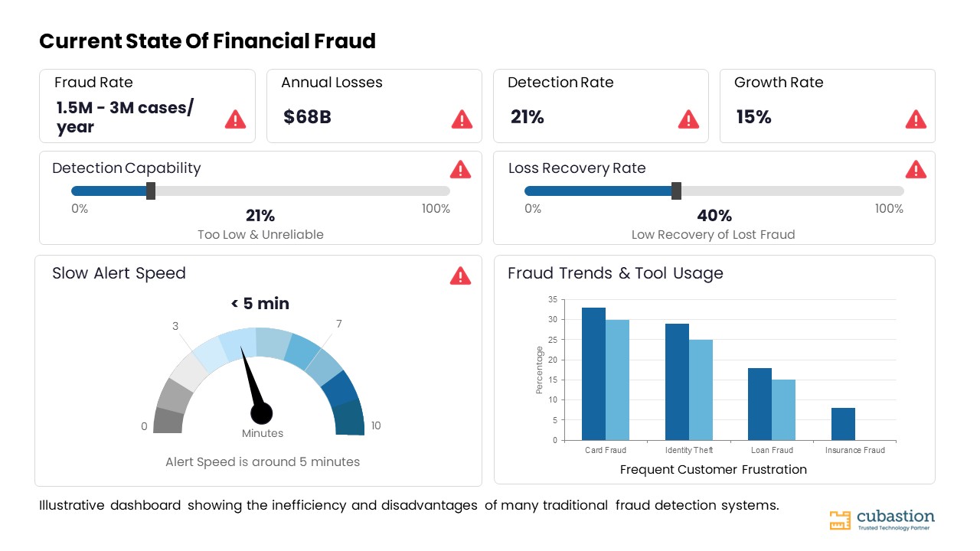Screen dimensions: 980x551
Task: Click the Detection Capability warning icon
Action: 460,169
